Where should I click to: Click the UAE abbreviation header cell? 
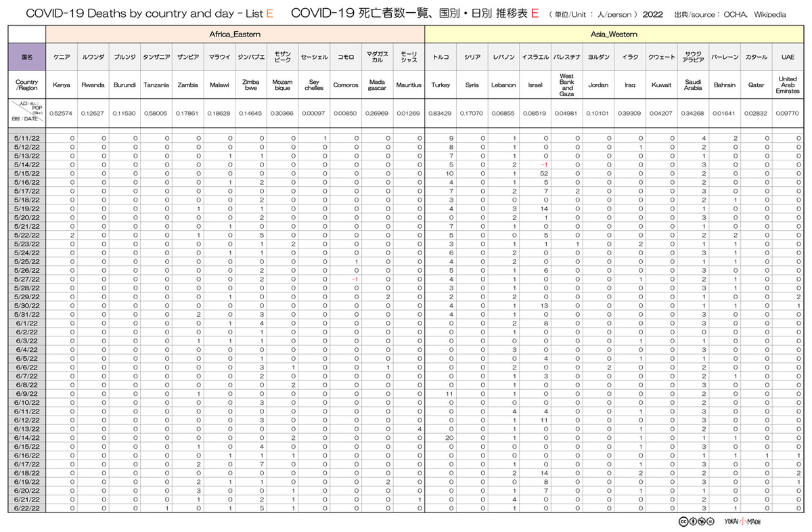pyautogui.click(x=788, y=58)
